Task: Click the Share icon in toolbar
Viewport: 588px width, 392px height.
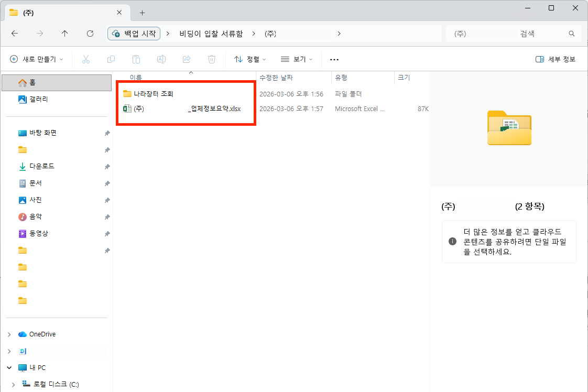Action: (187, 59)
